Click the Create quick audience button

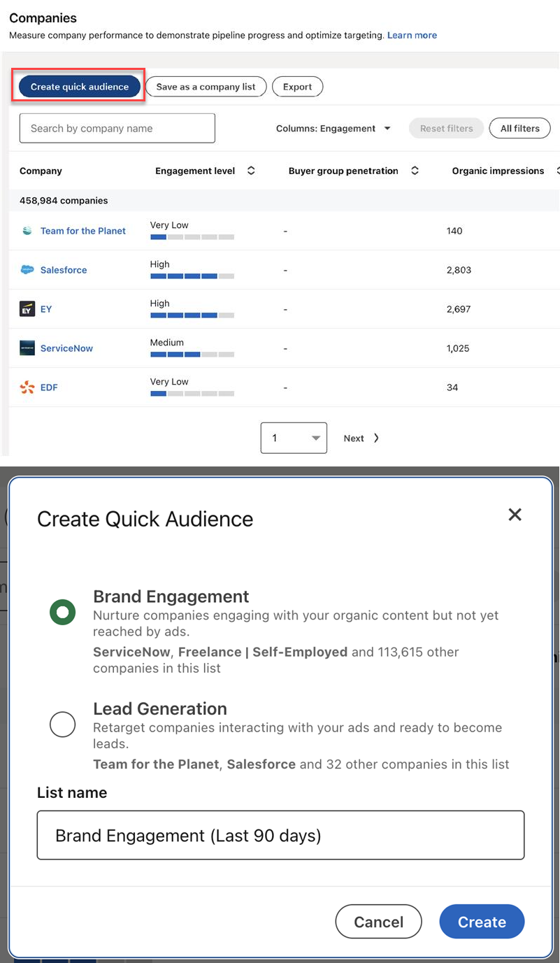79,87
